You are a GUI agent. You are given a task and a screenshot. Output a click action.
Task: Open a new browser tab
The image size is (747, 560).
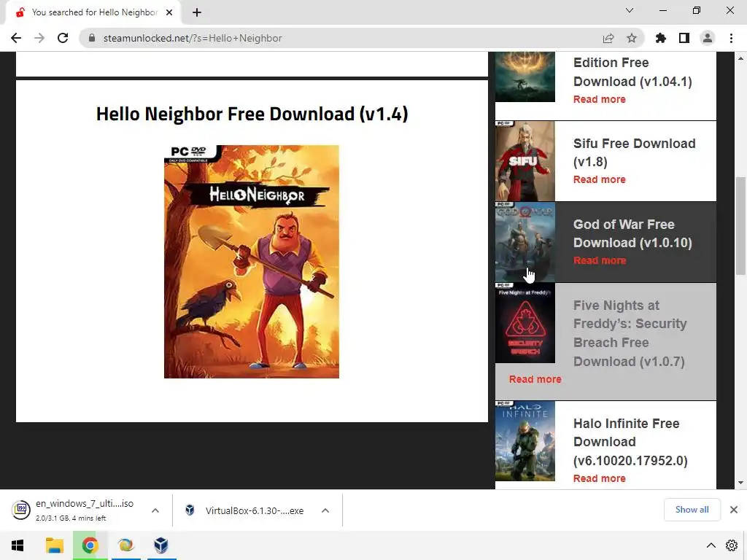pyautogui.click(x=197, y=12)
